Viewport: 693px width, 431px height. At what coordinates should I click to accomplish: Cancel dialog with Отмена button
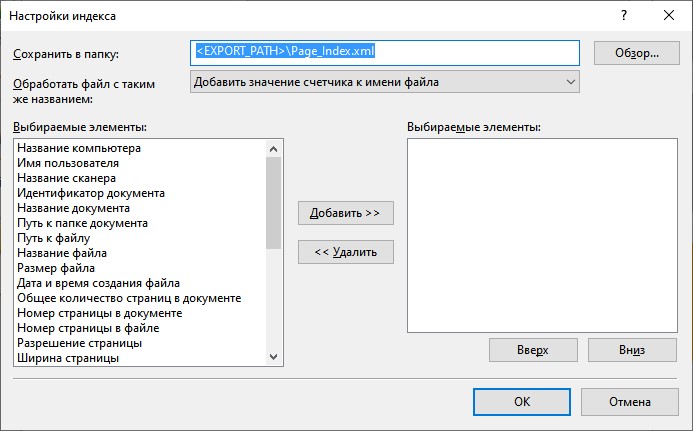click(x=629, y=402)
